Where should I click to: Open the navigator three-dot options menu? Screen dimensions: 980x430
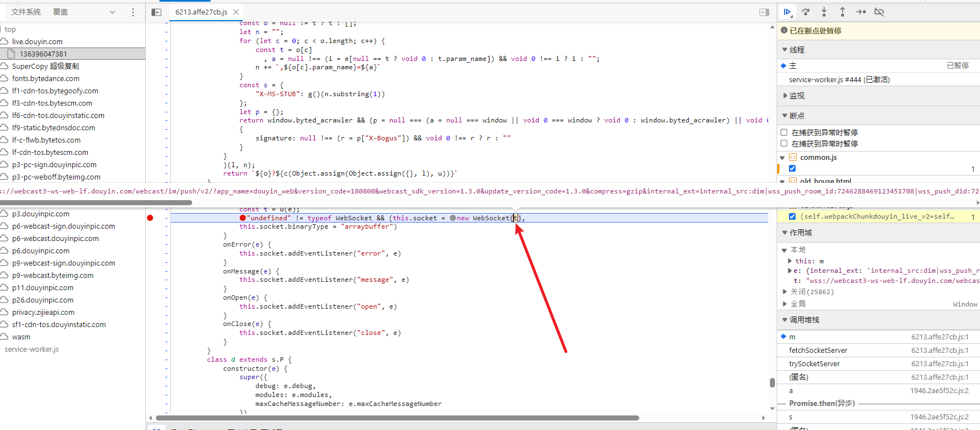coord(132,12)
